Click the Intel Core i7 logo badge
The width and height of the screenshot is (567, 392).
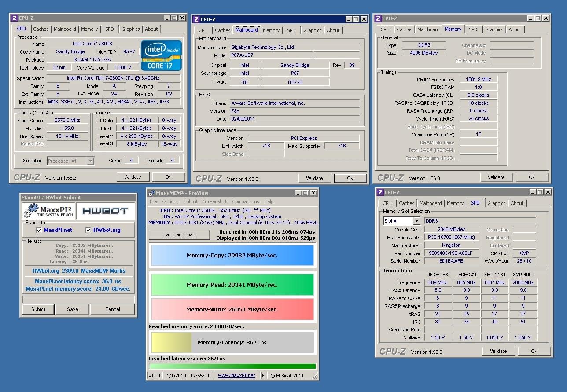(x=161, y=55)
